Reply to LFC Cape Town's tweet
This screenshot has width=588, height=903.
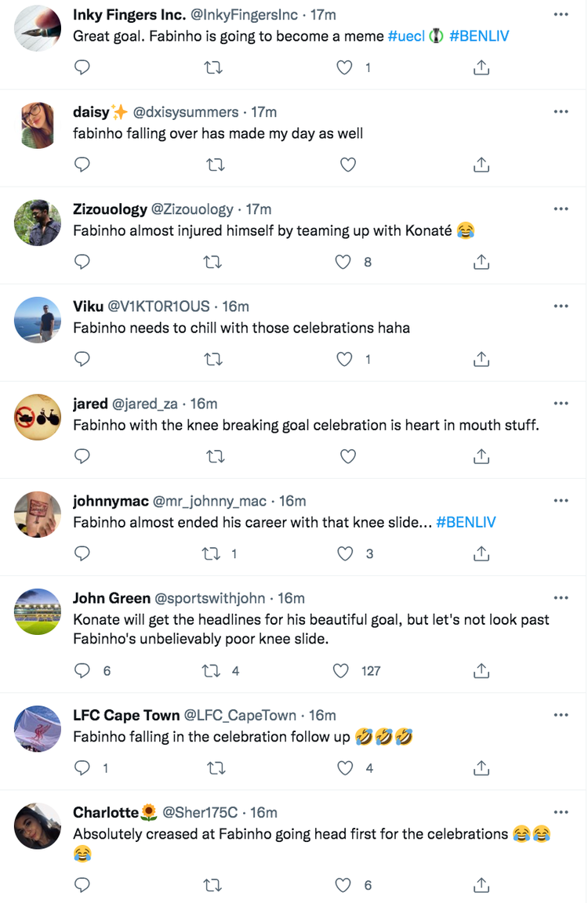pyautogui.click(x=82, y=768)
